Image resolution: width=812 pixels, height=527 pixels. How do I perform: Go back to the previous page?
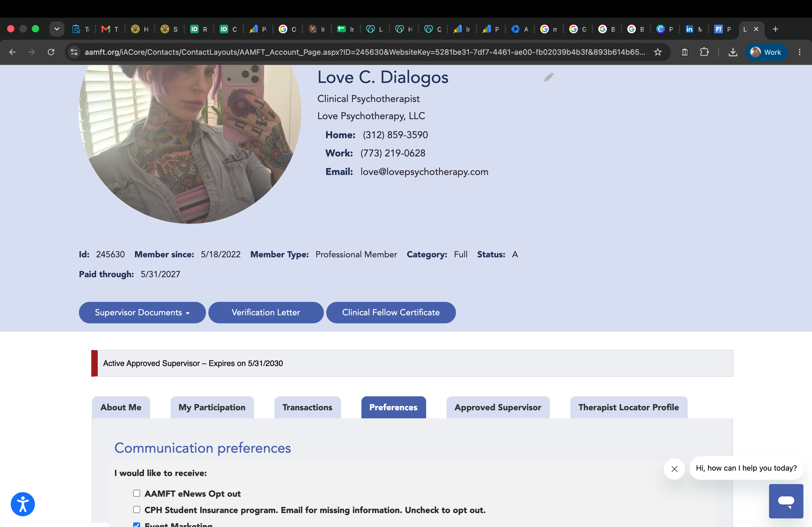point(13,52)
